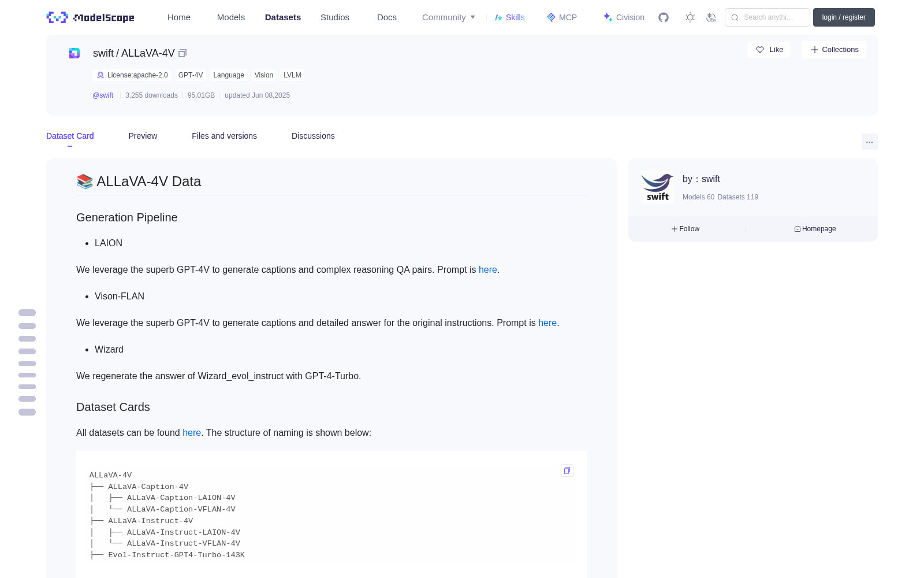The width and height of the screenshot is (924, 578).
Task: Focus the search input field
Action: pyautogui.click(x=767, y=17)
